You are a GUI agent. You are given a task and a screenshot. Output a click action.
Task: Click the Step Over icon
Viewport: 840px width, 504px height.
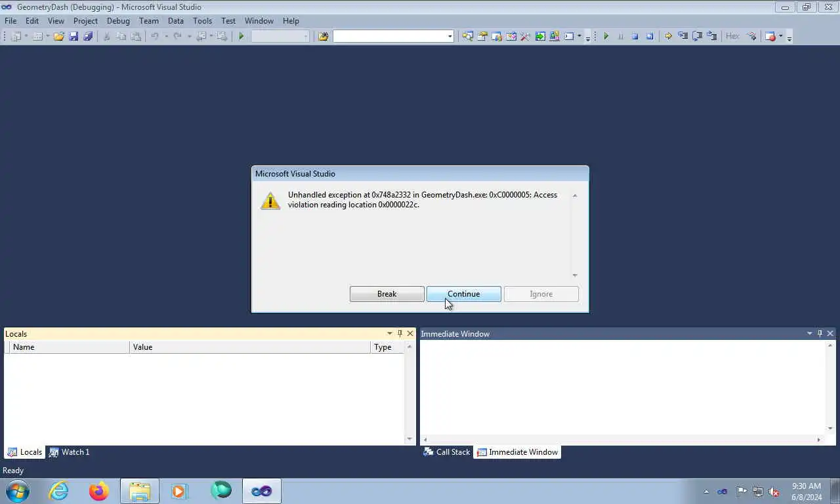[x=698, y=36]
